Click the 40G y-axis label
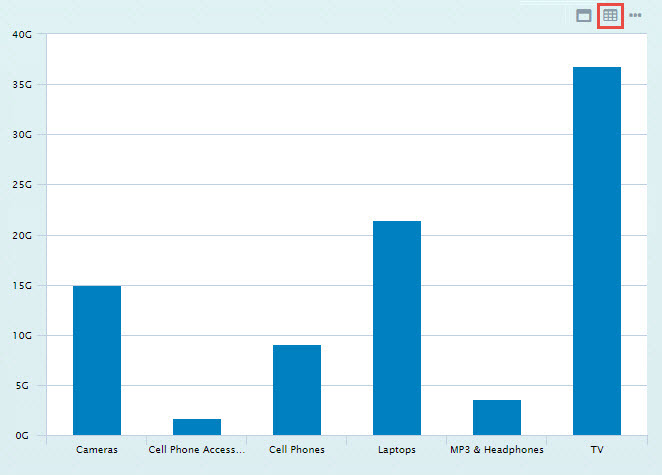This screenshot has width=662, height=475. (x=22, y=34)
